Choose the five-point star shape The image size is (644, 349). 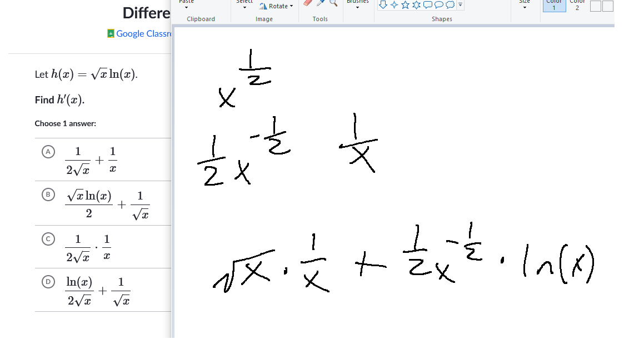point(406,5)
